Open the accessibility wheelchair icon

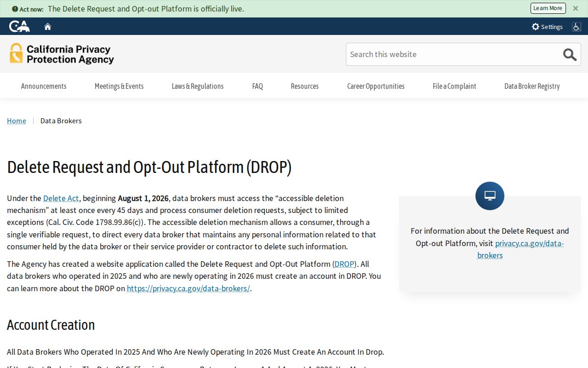click(x=576, y=27)
